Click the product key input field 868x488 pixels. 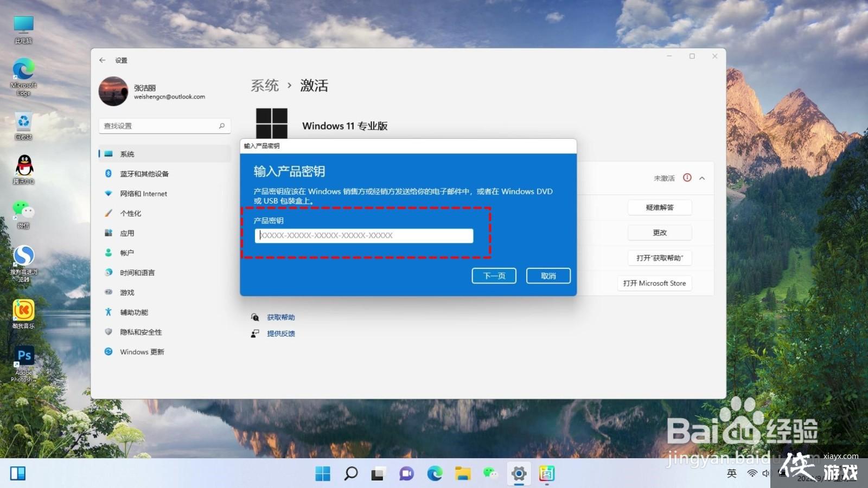pos(364,235)
